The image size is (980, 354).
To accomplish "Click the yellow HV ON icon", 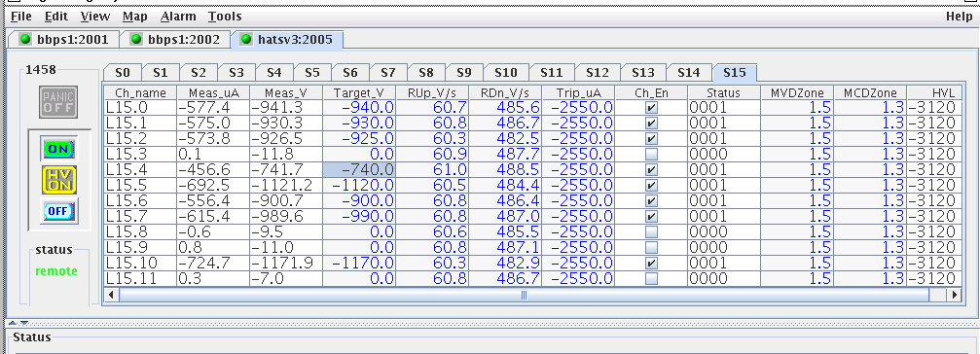I will pos(58,180).
